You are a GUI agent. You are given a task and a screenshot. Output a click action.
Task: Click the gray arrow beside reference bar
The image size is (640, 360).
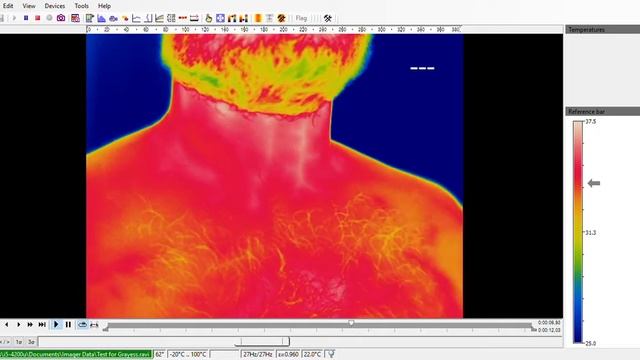(x=594, y=183)
